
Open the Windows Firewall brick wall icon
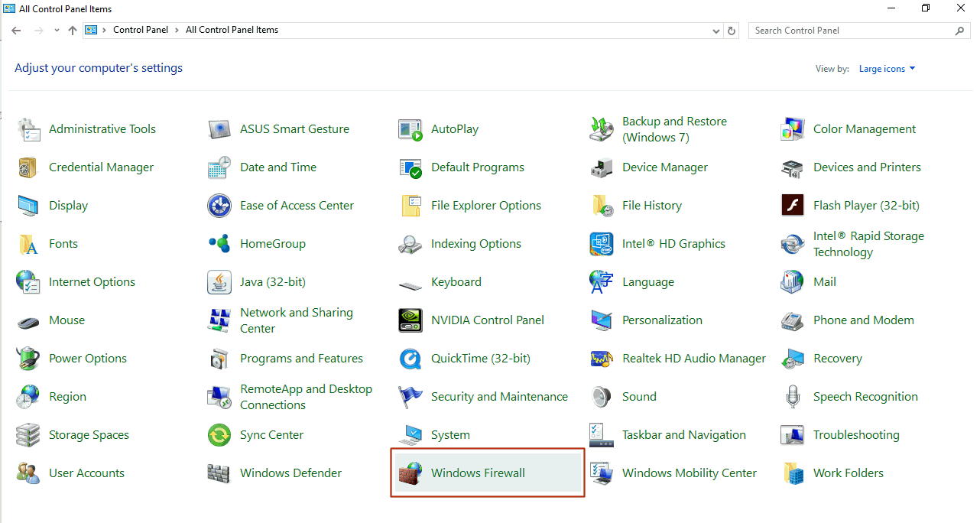point(410,473)
